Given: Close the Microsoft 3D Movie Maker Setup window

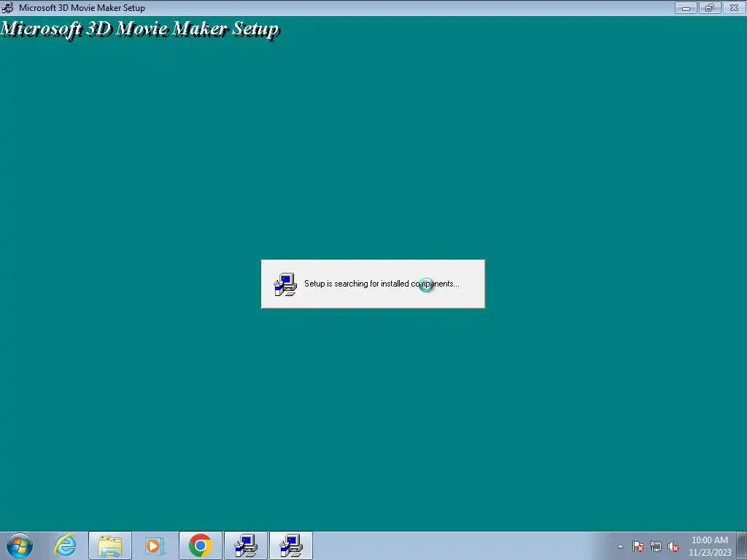Looking at the screenshot, I should click(734, 7).
